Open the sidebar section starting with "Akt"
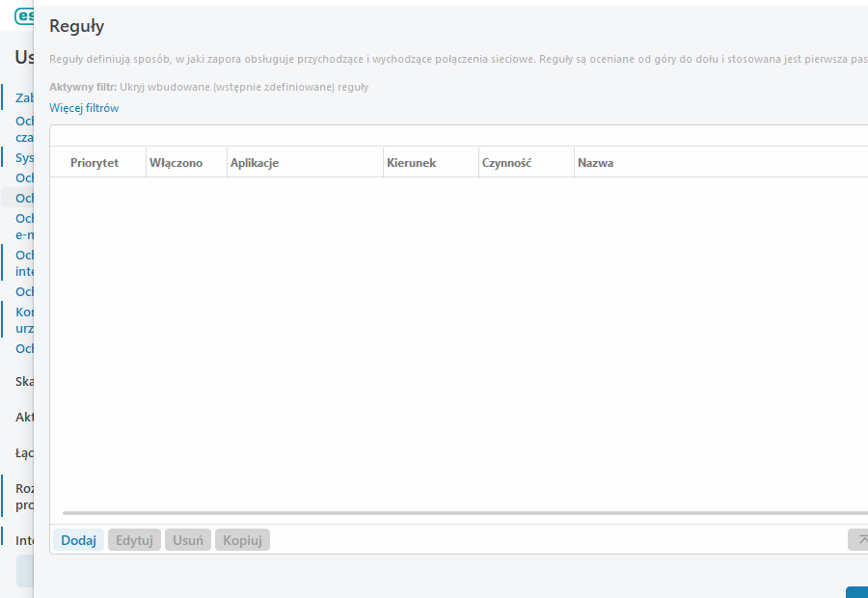868x598 pixels. (24, 417)
